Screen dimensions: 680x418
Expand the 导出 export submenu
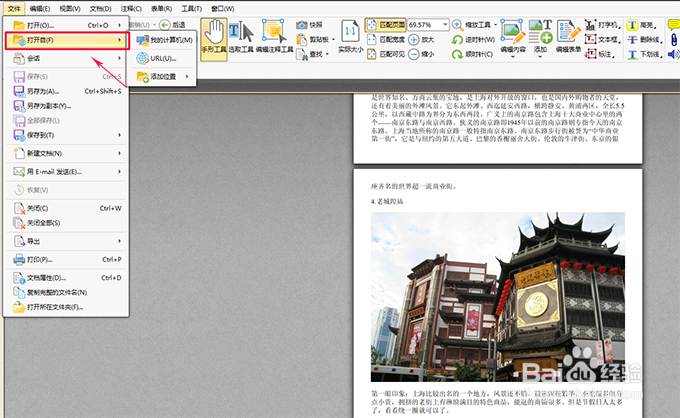(67, 241)
